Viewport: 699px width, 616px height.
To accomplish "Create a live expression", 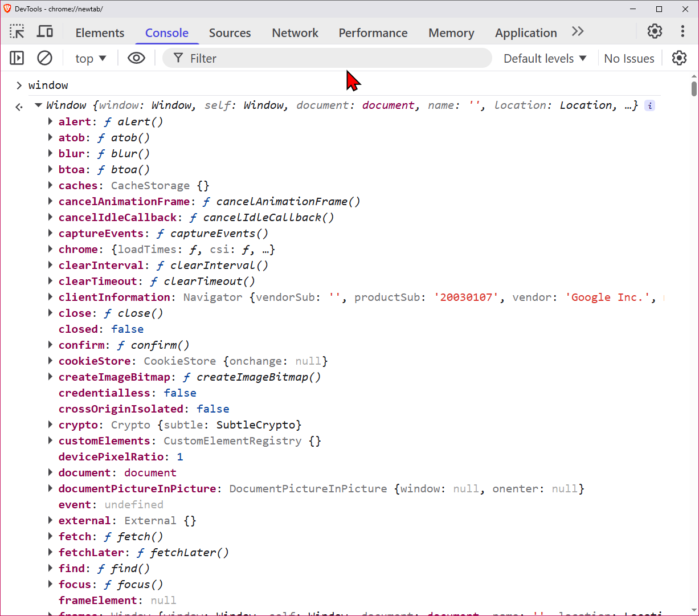I will coord(136,58).
